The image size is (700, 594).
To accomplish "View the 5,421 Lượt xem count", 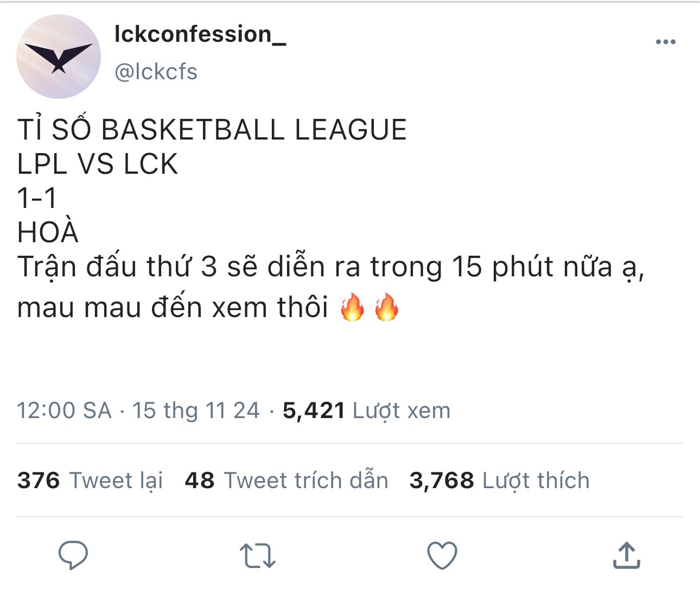I will [x=366, y=410].
